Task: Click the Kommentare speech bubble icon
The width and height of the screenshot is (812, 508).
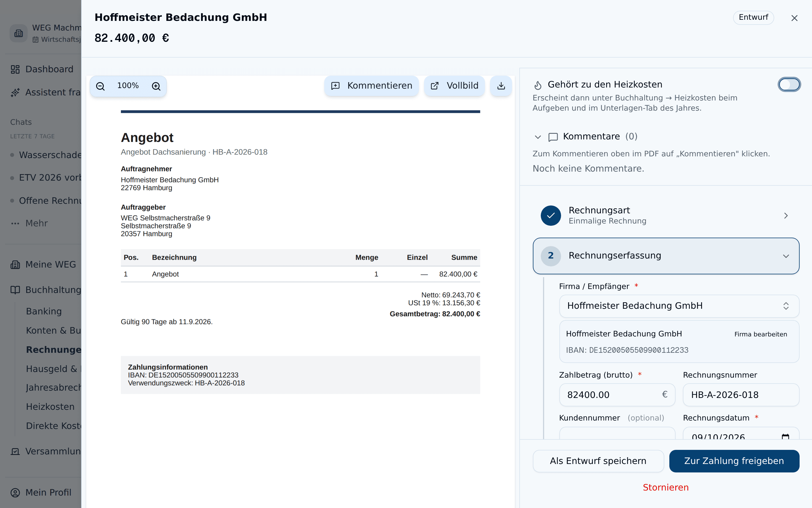Action: (x=553, y=137)
